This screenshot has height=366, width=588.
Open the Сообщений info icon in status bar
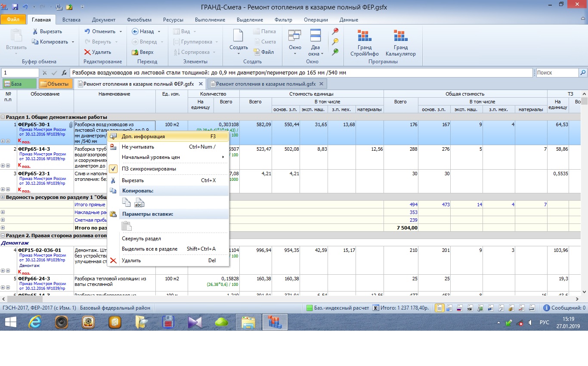coord(547,308)
